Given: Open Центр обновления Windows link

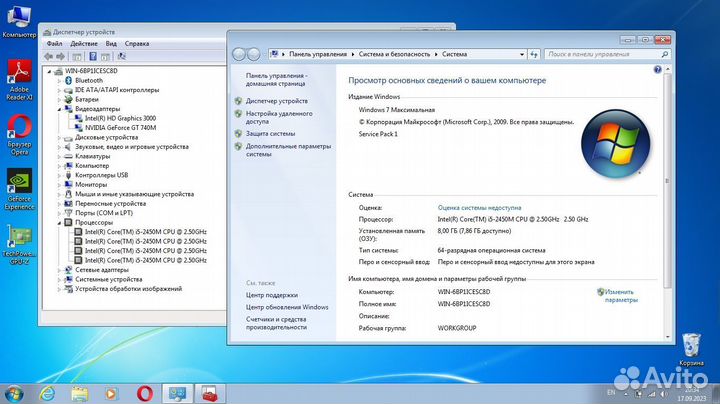Looking at the screenshot, I should tap(287, 307).
